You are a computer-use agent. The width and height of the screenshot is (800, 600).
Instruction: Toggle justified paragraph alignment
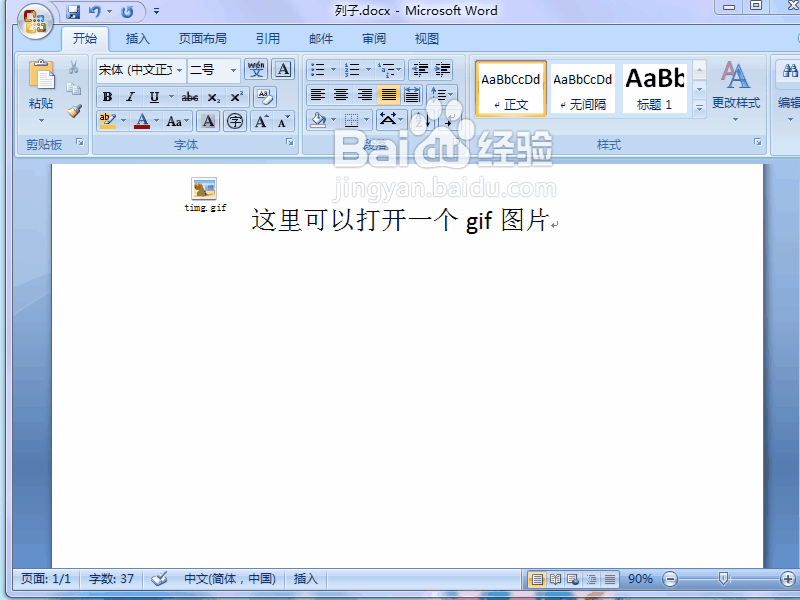pos(389,95)
